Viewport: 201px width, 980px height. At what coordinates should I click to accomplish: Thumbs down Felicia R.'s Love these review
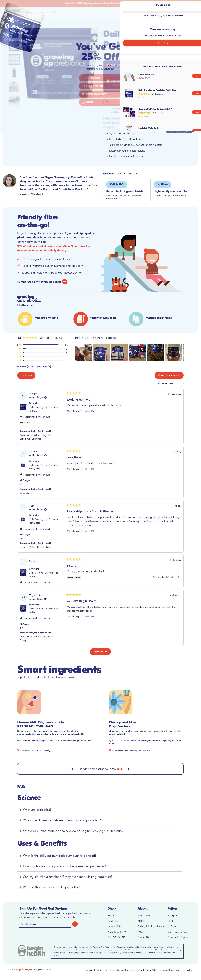92,469
